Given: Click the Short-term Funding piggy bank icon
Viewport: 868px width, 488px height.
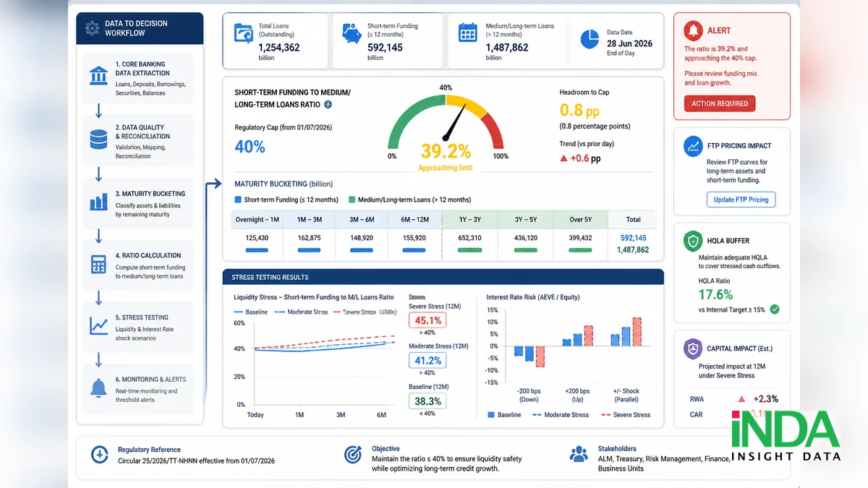Looking at the screenshot, I should (x=352, y=33).
